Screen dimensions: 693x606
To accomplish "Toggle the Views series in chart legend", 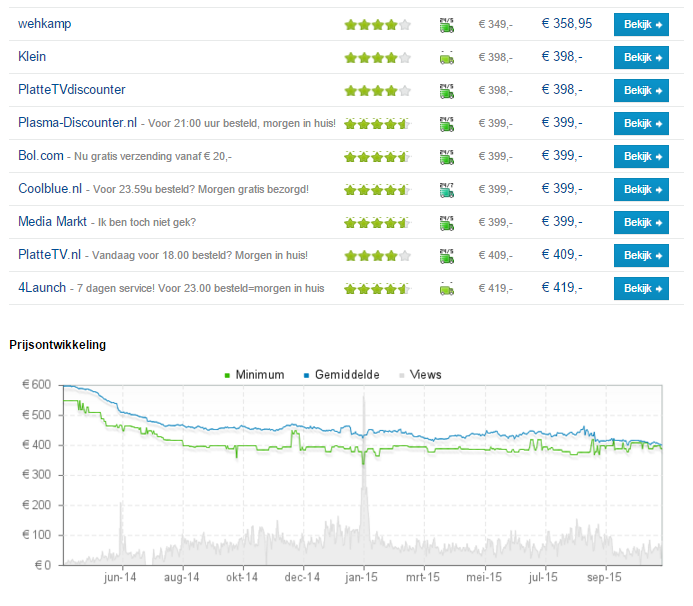I will point(420,375).
